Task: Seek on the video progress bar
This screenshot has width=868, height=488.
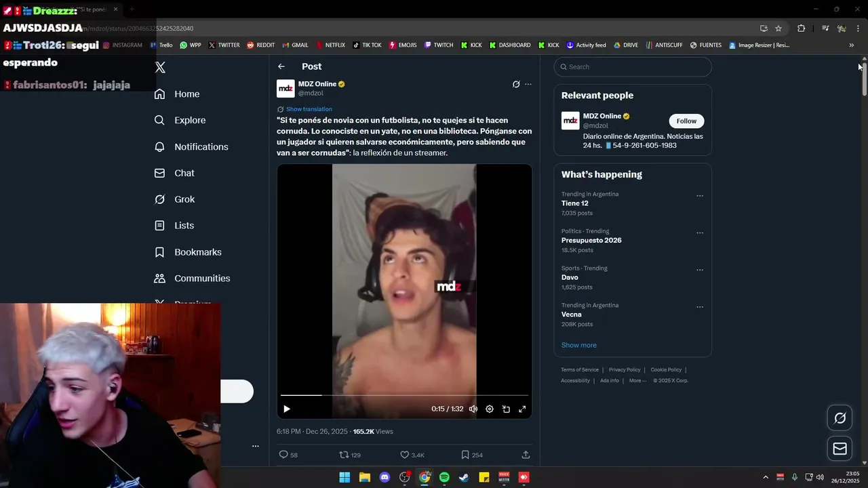Action: click(x=404, y=395)
